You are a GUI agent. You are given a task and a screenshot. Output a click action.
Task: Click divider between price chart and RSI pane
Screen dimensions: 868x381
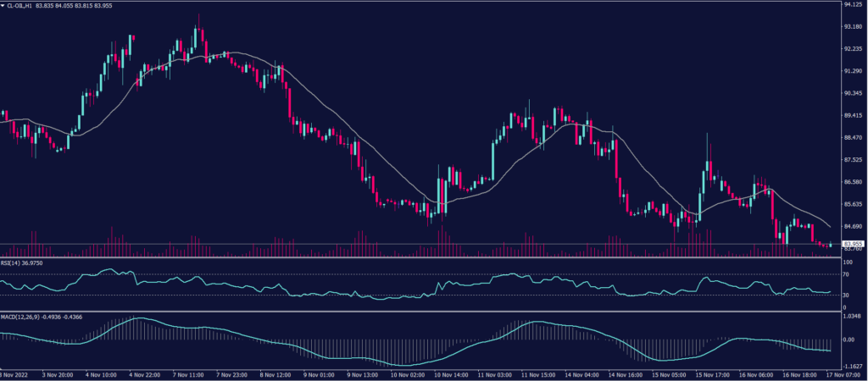(415, 257)
